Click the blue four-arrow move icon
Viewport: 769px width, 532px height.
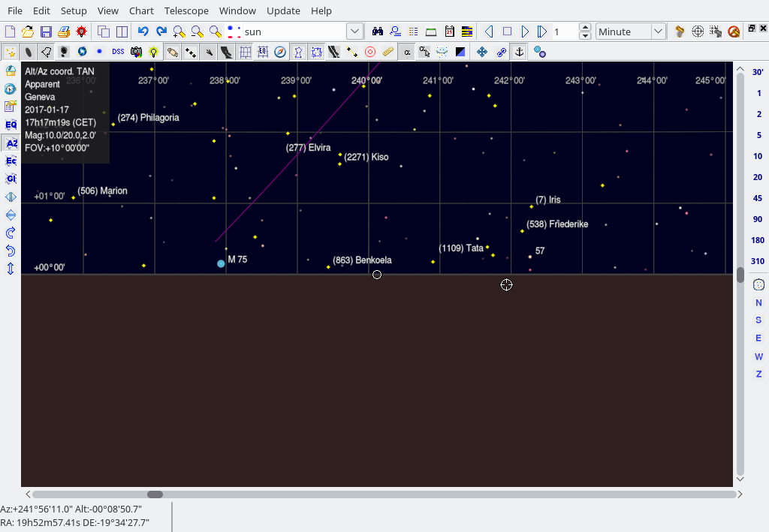[482, 52]
